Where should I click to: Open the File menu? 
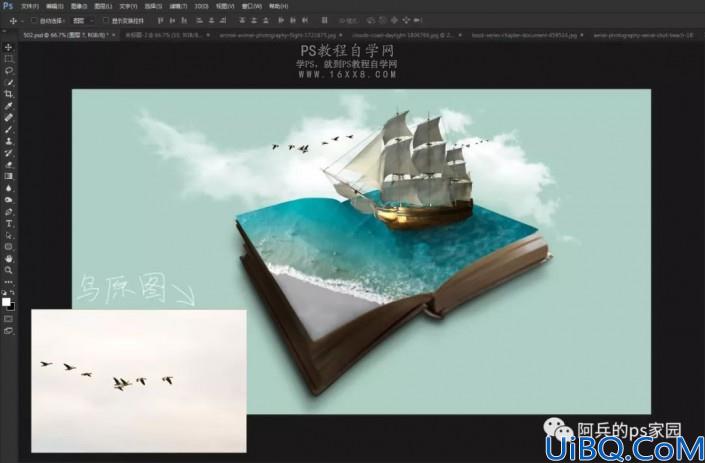[x=30, y=6]
